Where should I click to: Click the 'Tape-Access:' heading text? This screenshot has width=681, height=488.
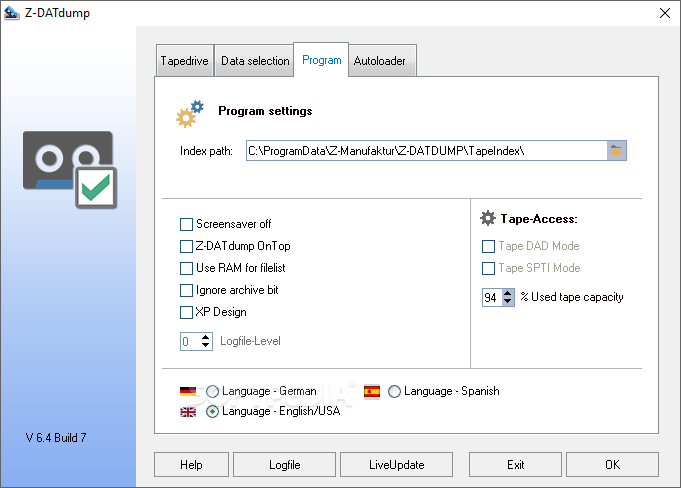click(x=539, y=219)
